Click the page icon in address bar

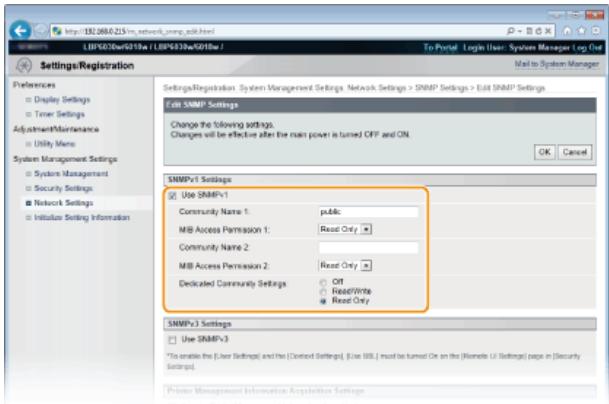(57, 31)
